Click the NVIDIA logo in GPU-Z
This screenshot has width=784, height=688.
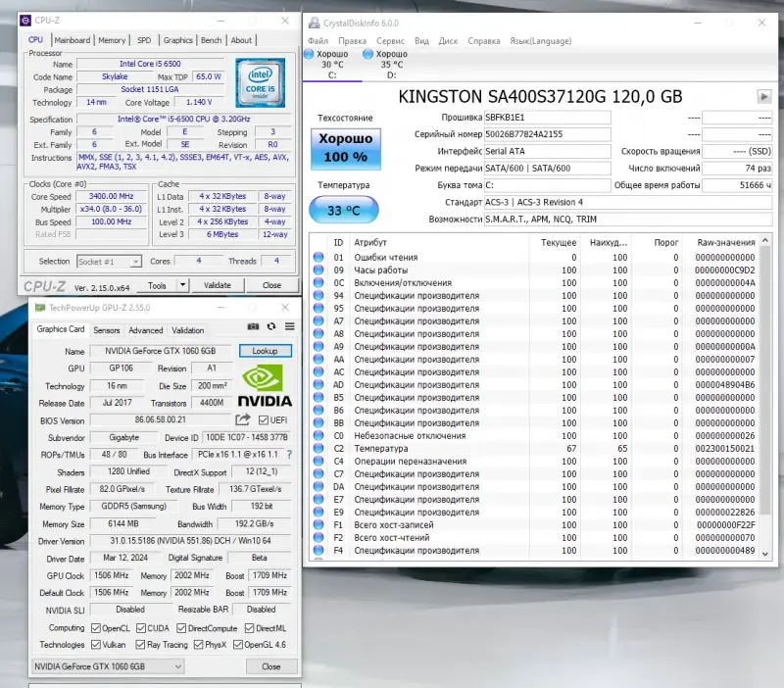point(266,386)
